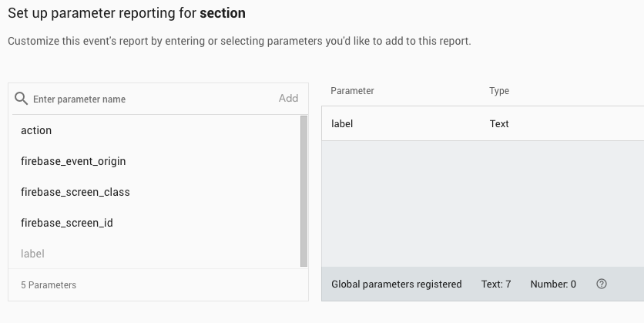
Task: Click the parameter list scrollbar
Action: click(304, 191)
